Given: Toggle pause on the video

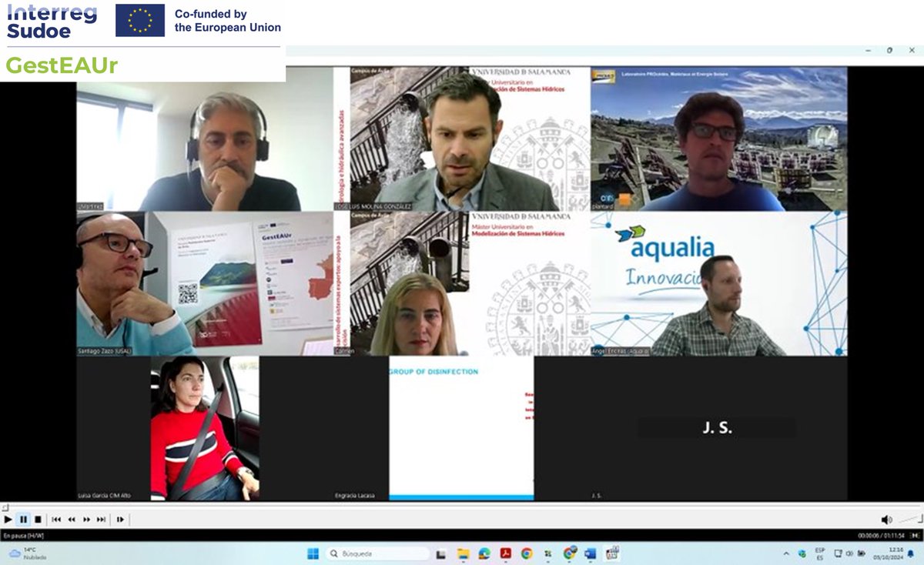Looking at the screenshot, I should pyautogui.click(x=24, y=520).
